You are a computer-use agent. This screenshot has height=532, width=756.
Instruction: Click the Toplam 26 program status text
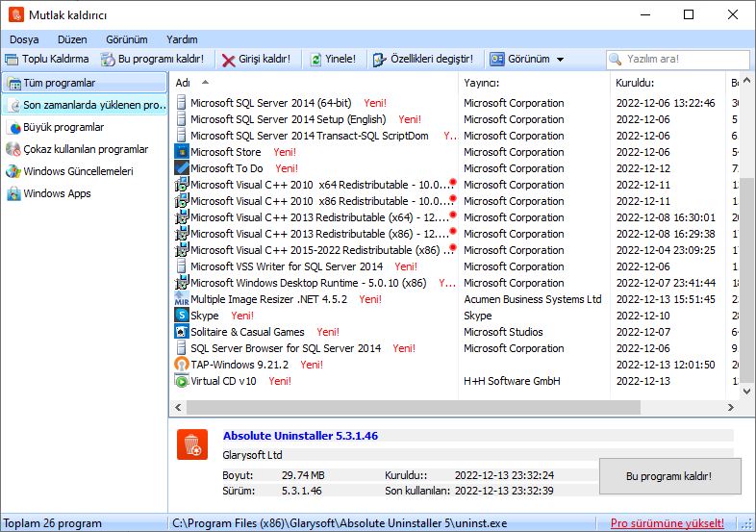coord(53,523)
